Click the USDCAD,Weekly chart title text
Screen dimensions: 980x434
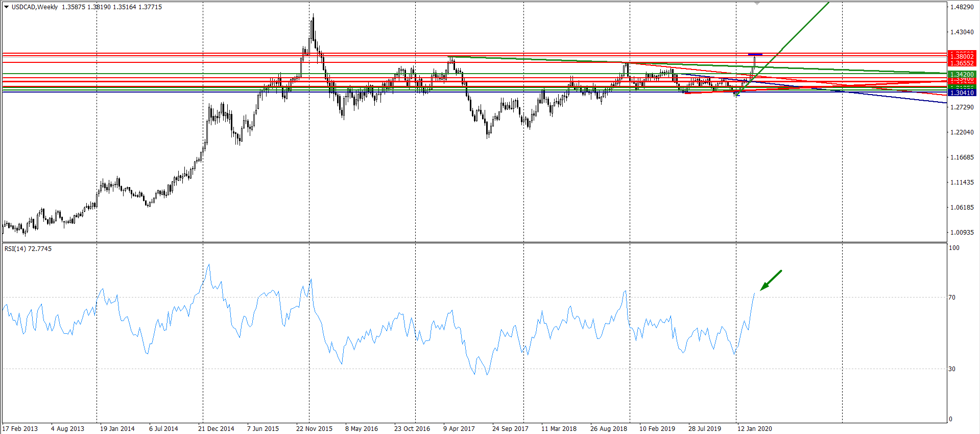point(35,7)
